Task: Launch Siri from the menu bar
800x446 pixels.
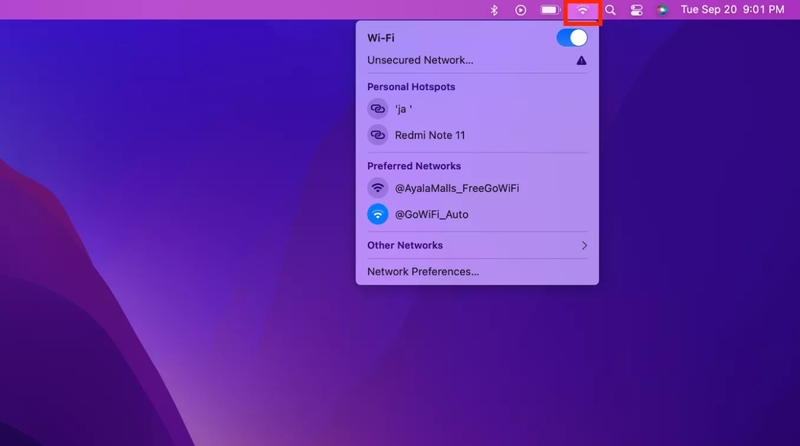Action: click(x=662, y=10)
